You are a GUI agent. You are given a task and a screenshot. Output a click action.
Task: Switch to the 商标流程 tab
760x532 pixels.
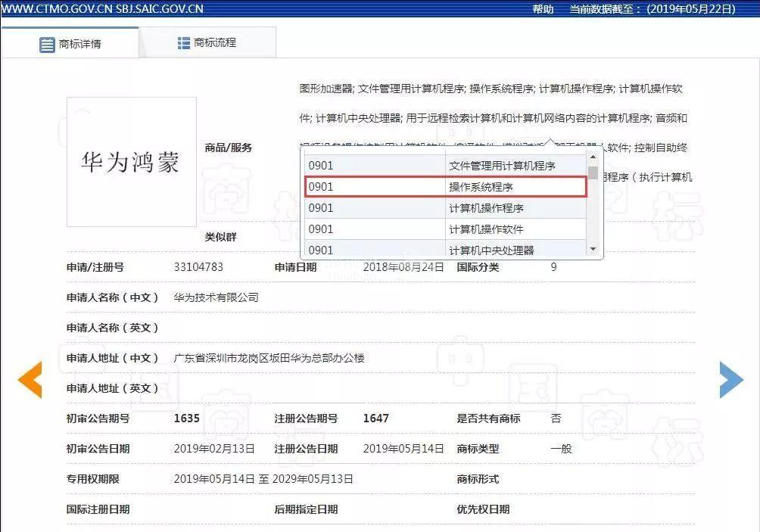[207, 42]
